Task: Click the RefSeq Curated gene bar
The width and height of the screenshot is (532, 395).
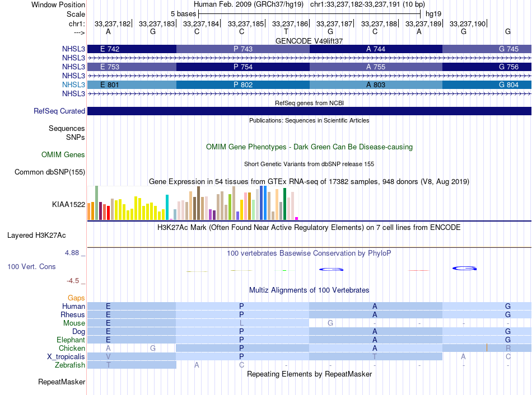Action: pyautogui.click(x=310, y=111)
